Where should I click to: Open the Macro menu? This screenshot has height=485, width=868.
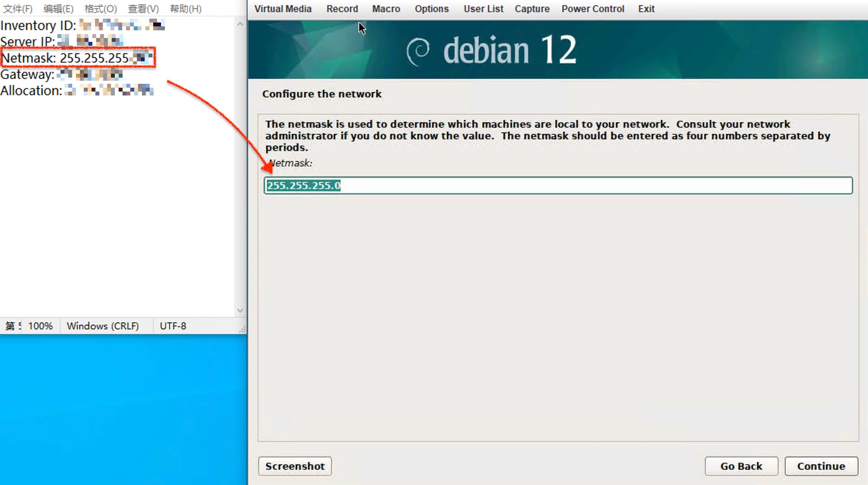386,9
